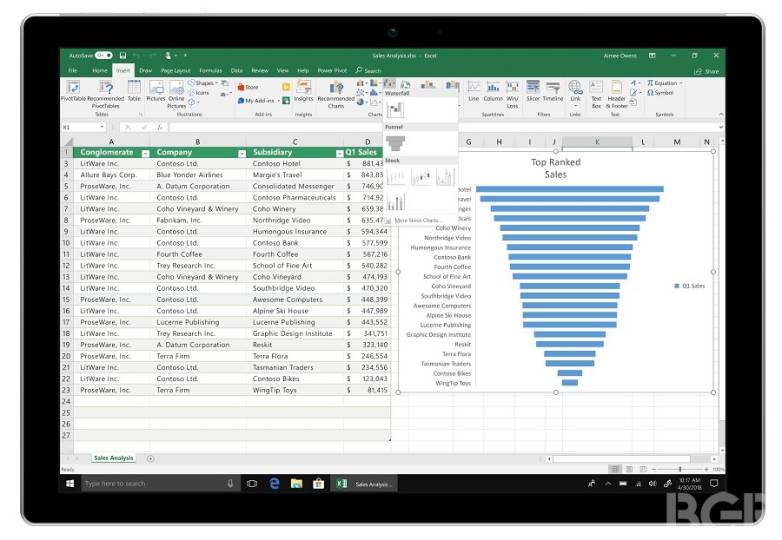Add a new sheet with plus button

tap(151, 458)
